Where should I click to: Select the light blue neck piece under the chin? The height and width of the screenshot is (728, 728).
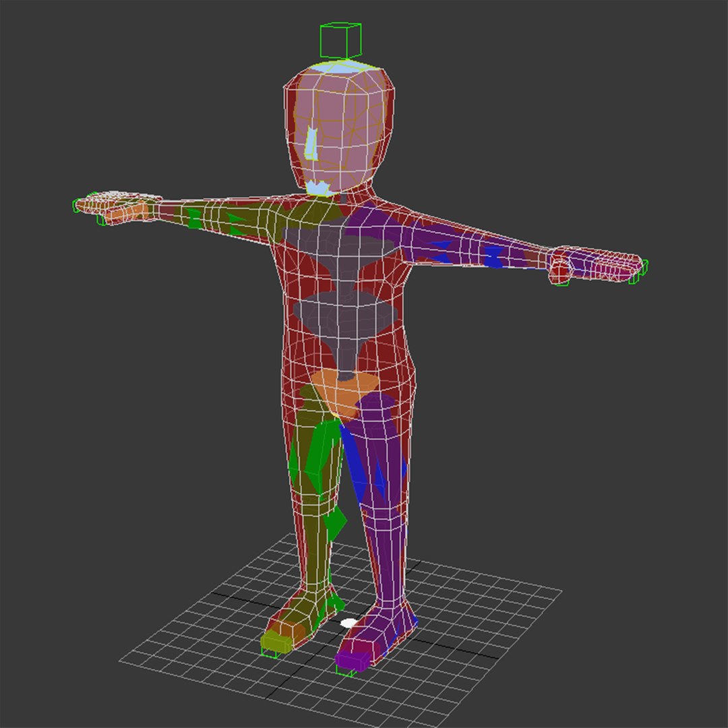(x=318, y=188)
